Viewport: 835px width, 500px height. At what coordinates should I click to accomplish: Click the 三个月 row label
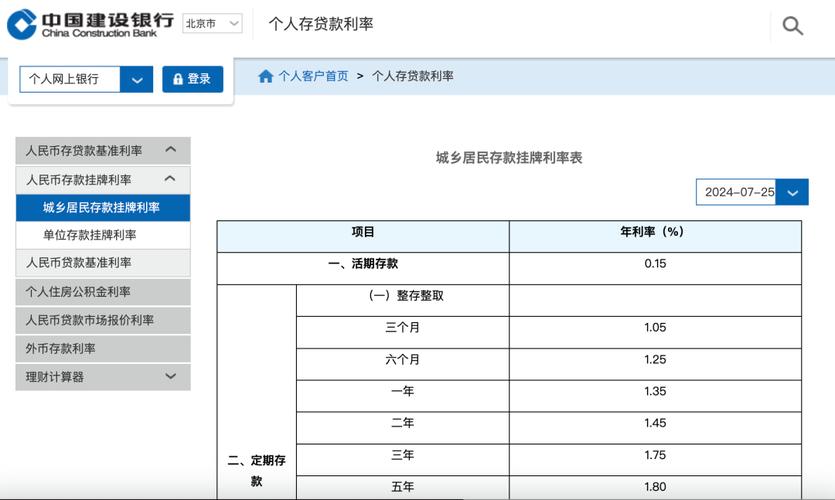tap(403, 327)
